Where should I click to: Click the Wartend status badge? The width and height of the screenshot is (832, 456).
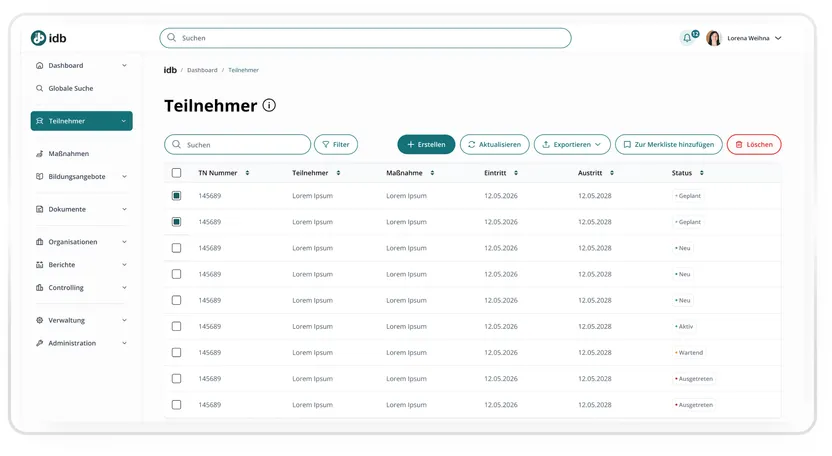click(x=689, y=352)
